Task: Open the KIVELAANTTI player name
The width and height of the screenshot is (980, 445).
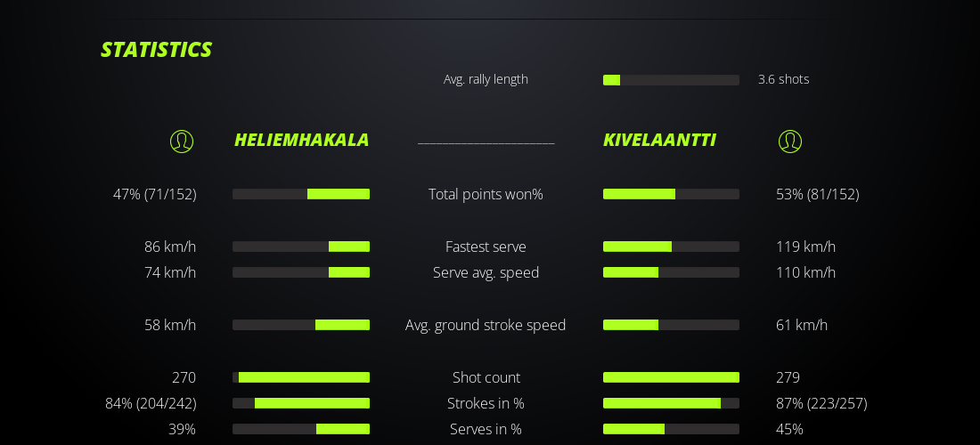Action: (659, 141)
